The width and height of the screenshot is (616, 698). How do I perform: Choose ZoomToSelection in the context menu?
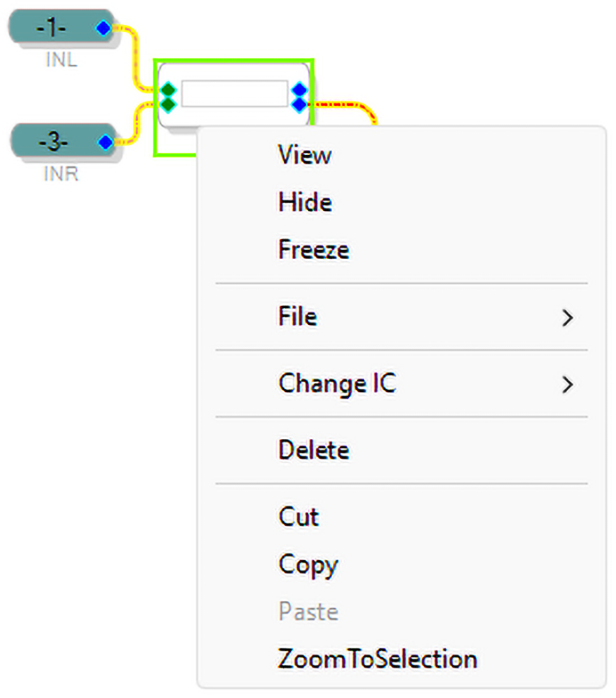(377, 659)
